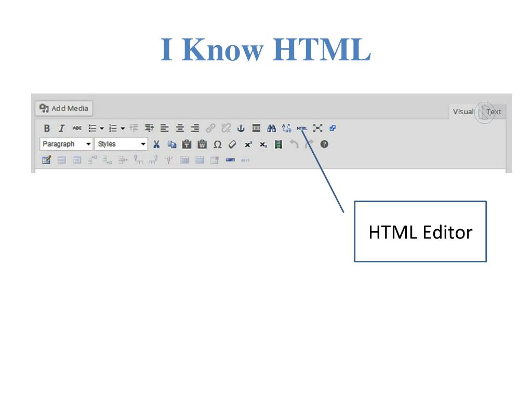Open Find with the binoculars icon
The width and height of the screenshot is (532, 399).
pyautogui.click(x=271, y=128)
